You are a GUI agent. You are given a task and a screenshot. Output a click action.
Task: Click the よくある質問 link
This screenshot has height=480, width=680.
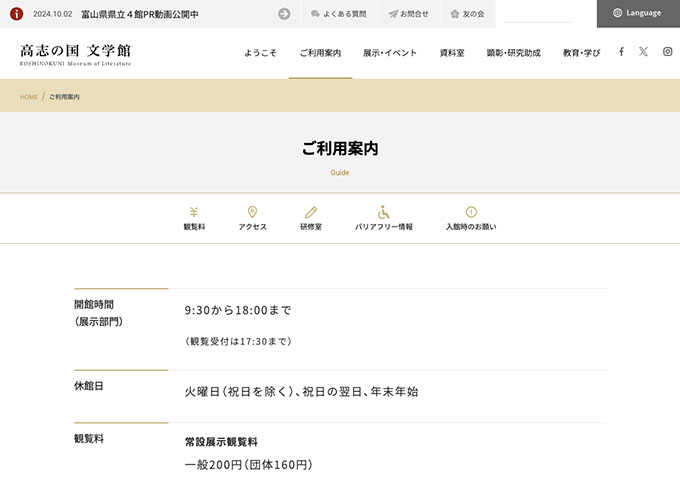pyautogui.click(x=344, y=14)
